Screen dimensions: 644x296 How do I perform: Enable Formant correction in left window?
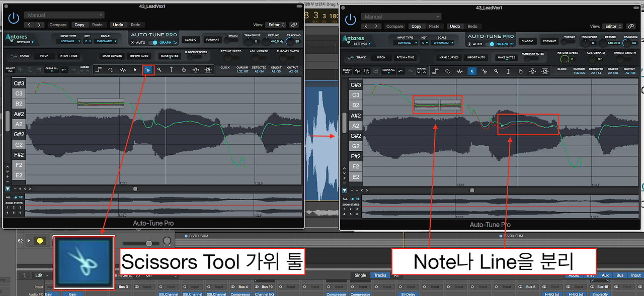coord(213,40)
